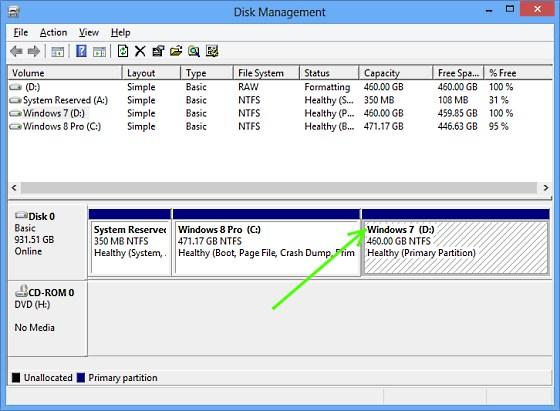Click the Properties toolbar icon
Image resolution: width=560 pixels, height=411 pixels.
pyautogui.click(x=158, y=51)
